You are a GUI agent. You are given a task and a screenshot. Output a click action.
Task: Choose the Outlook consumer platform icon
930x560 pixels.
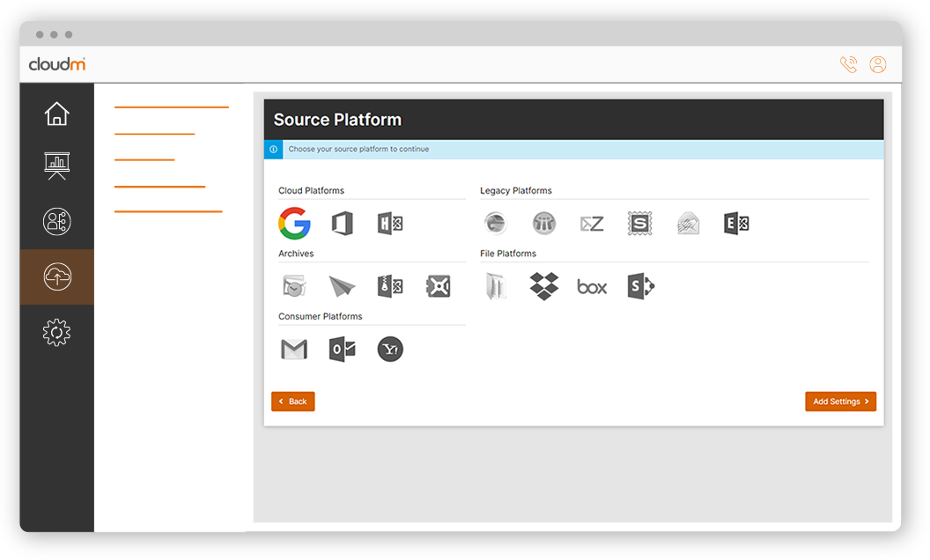coord(342,350)
